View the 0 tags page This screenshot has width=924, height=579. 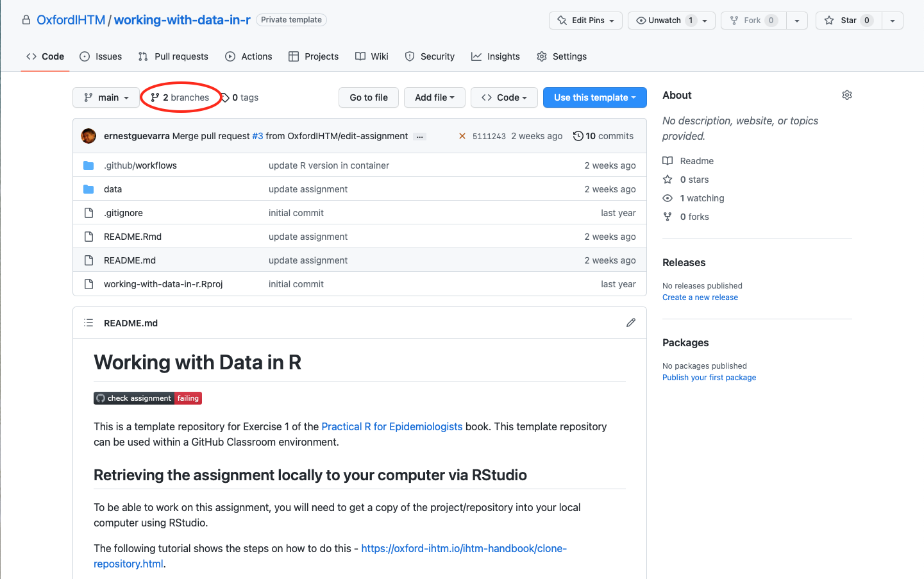pos(240,97)
